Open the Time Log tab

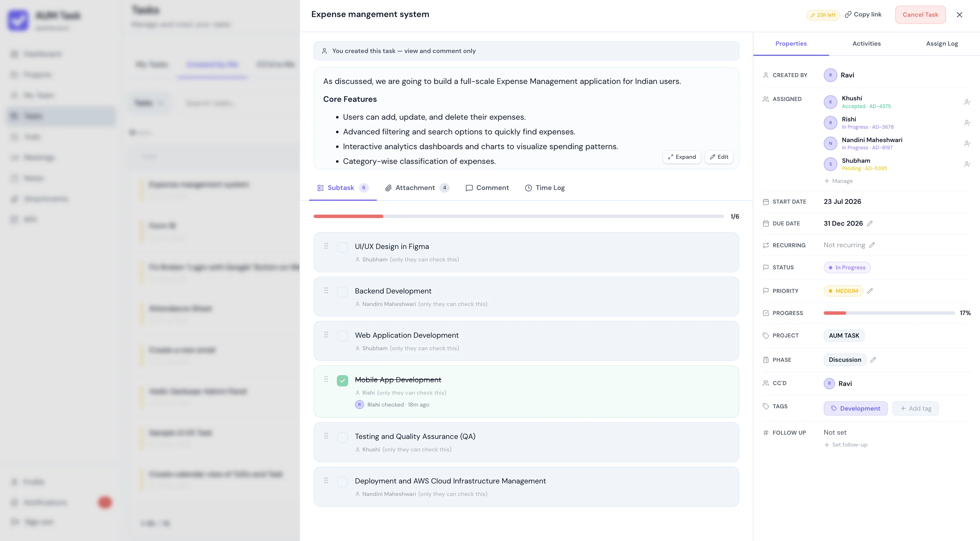click(x=545, y=187)
